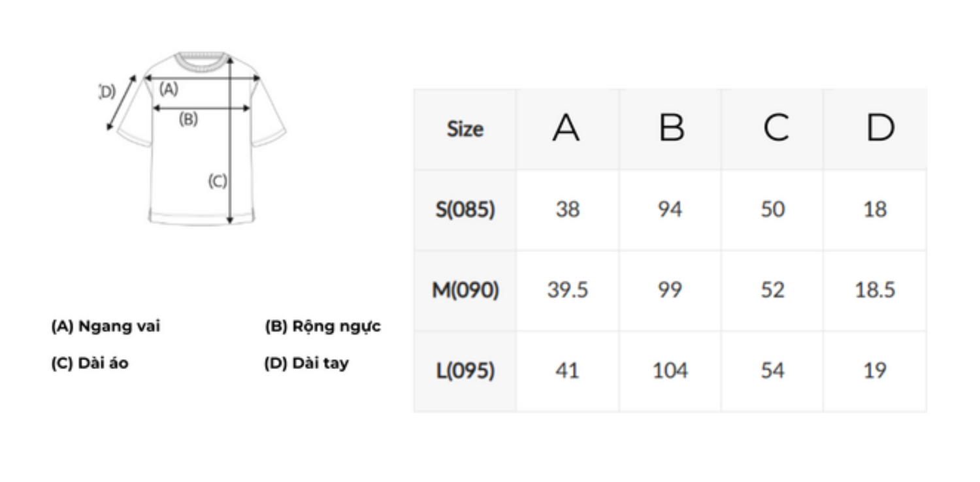Click the (B) label on shirt diagram

(188, 119)
